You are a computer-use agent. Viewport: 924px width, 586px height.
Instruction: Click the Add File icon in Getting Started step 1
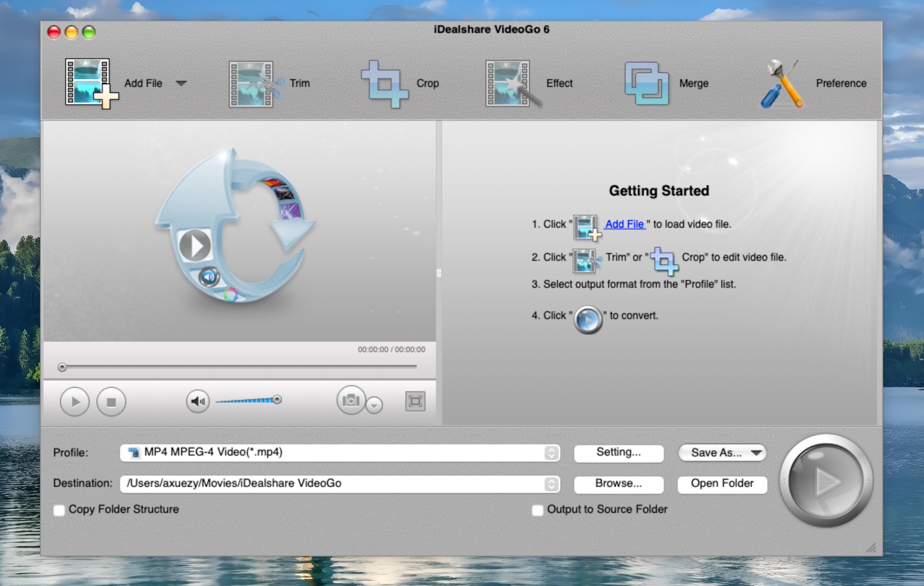coord(587,227)
